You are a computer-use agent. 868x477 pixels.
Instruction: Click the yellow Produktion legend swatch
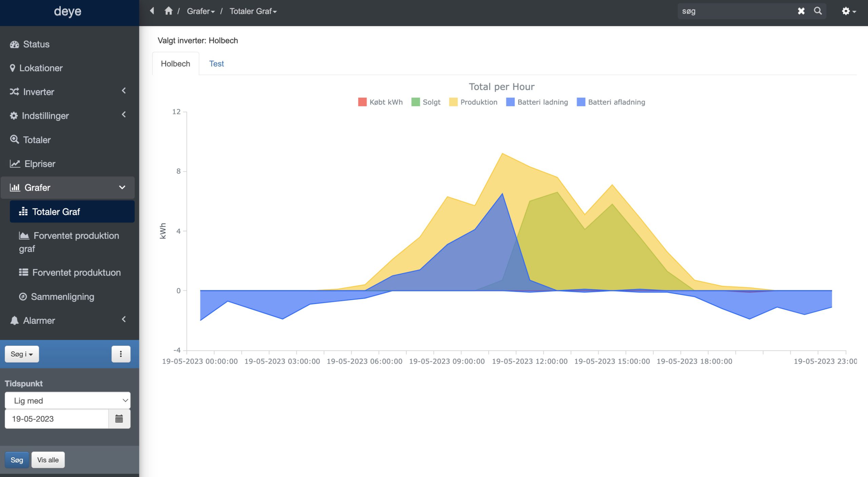tap(453, 102)
